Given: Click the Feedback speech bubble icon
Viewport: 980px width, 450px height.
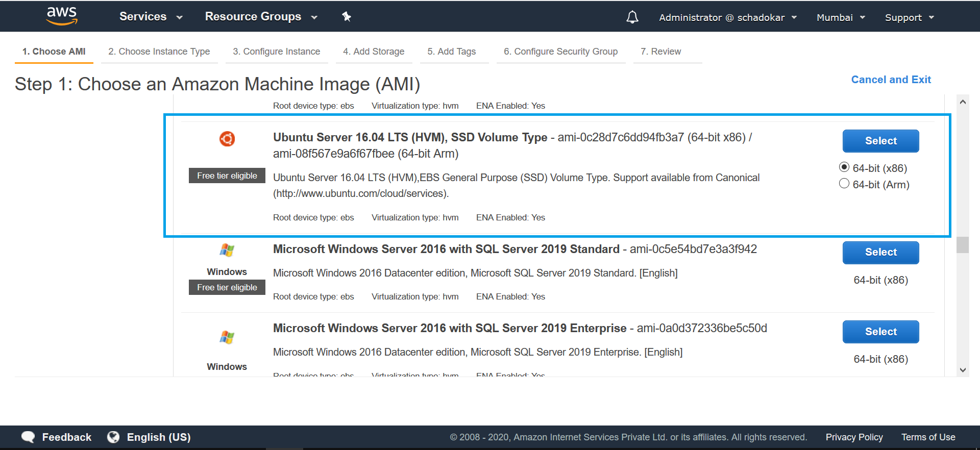Looking at the screenshot, I should tap(28, 437).
